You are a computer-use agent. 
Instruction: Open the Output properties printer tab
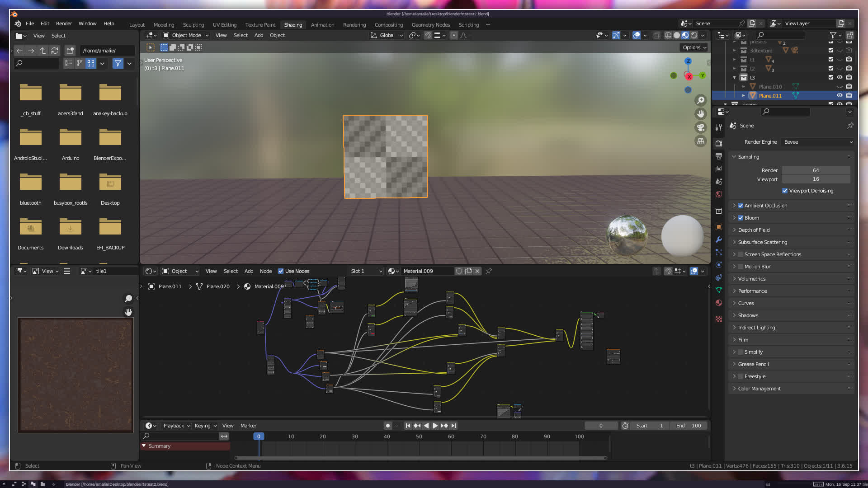(719, 156)
